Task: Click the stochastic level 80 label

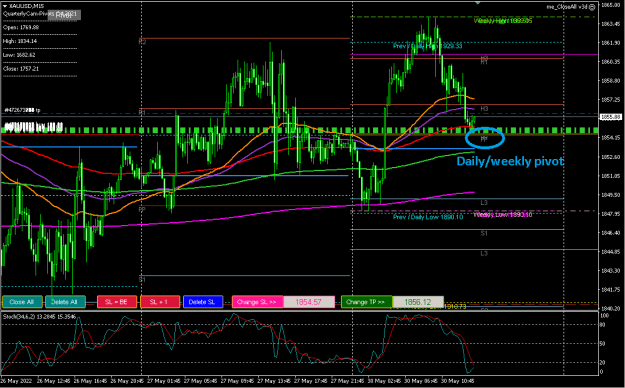Action: (x=603, y=325)
